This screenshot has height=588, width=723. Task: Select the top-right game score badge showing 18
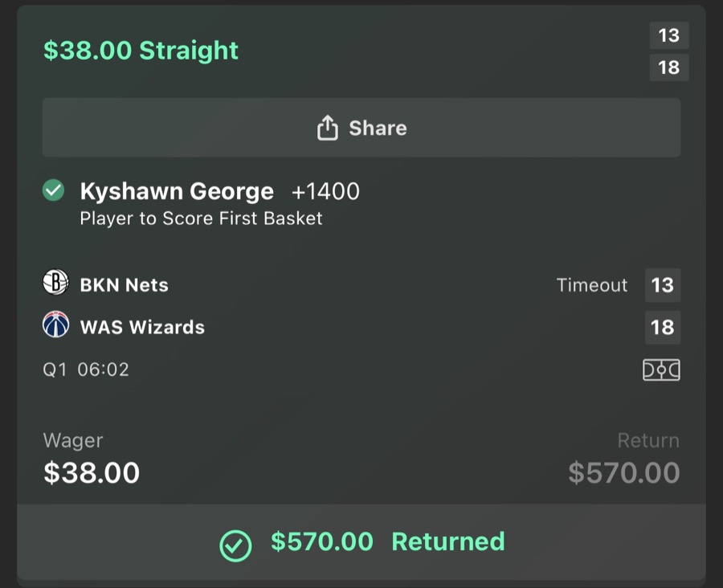[x=669, y=67]
